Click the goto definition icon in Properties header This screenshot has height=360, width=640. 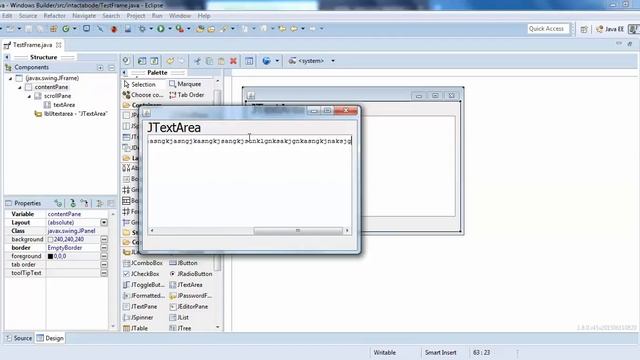pos(58,203)
